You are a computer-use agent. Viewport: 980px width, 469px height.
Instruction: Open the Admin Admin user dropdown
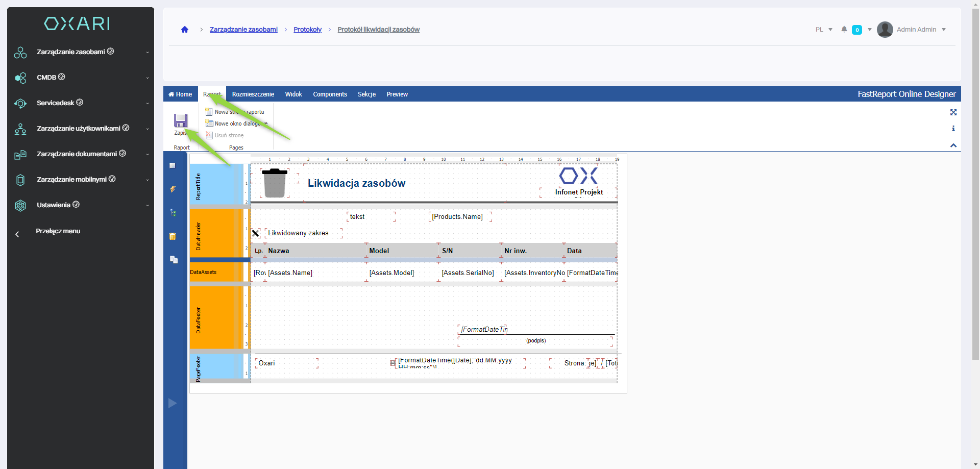912,30
